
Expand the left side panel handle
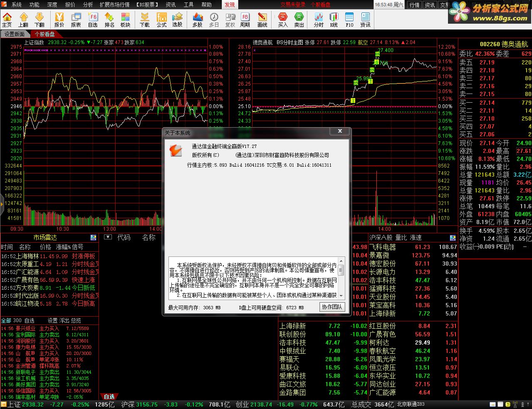[x=2, y=204]
